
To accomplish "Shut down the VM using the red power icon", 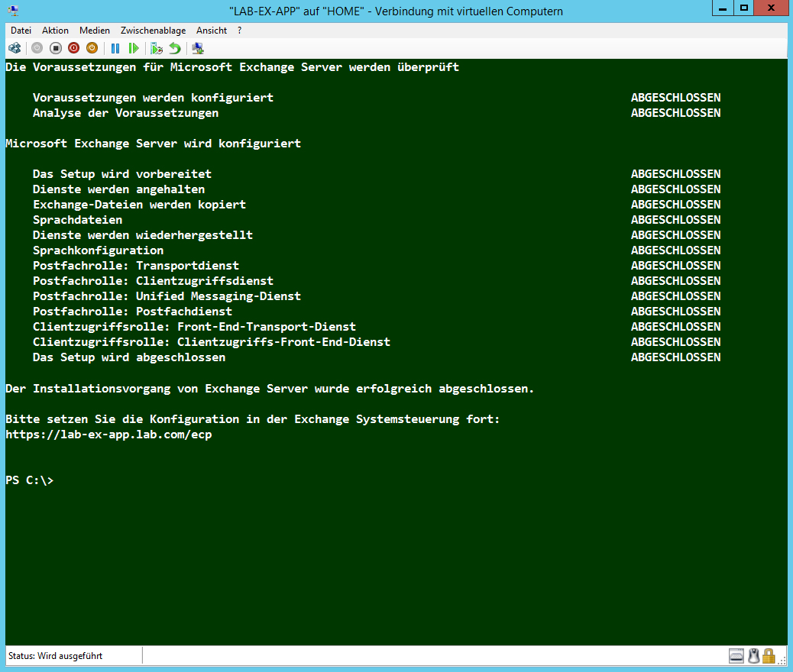I will click(73, 48).
